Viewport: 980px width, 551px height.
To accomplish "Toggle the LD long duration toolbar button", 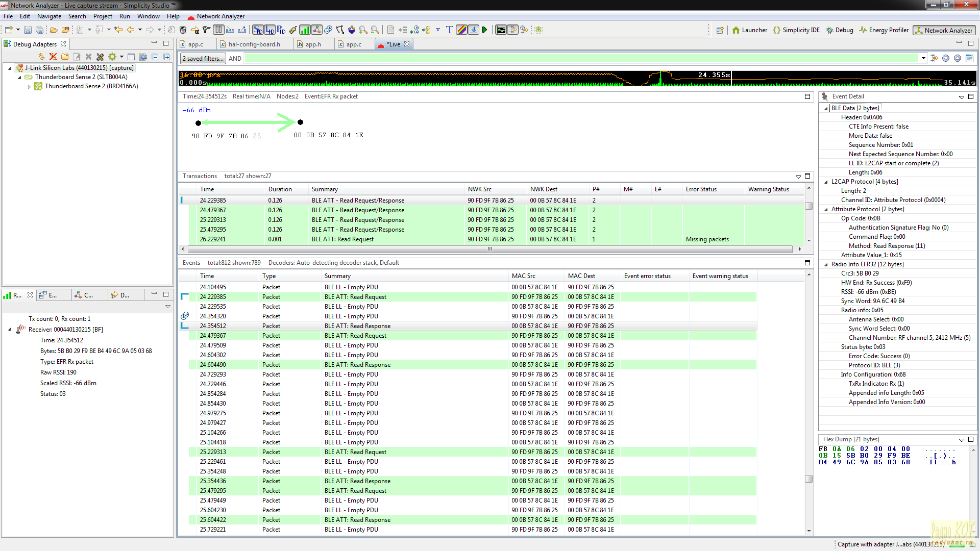I will coord(269,30).
